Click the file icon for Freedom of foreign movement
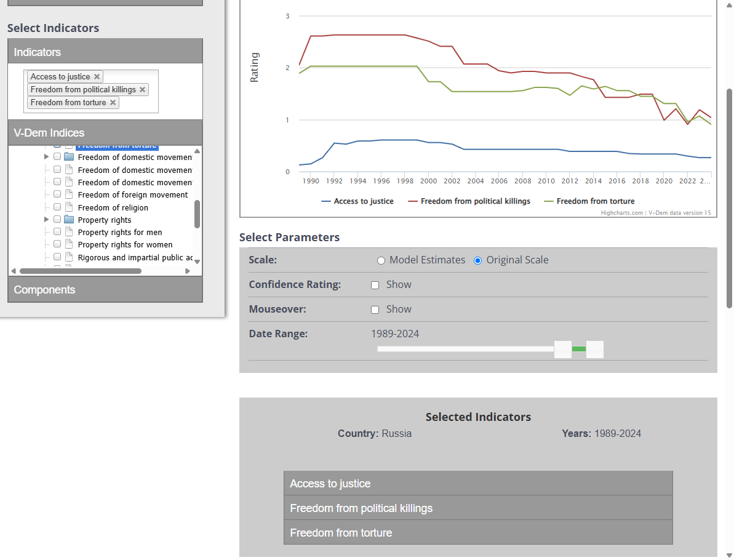734x560 pixels. point(69,194)
